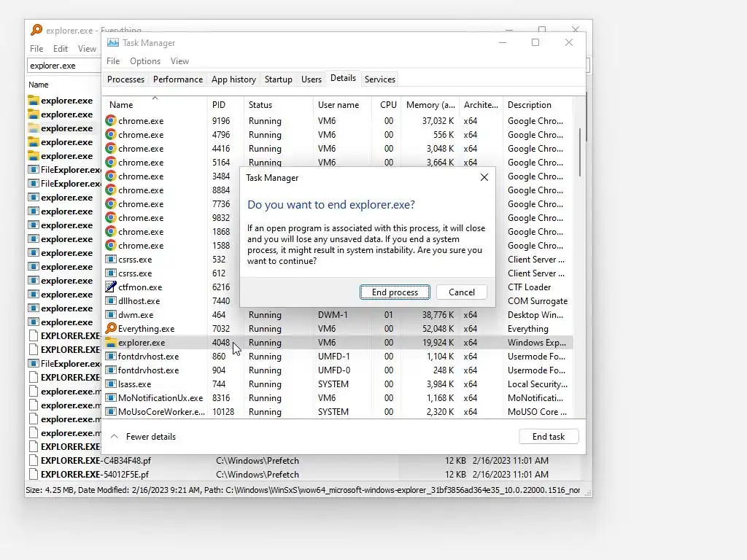Open Task Manager View menu

pyautogui.click(x=179, y=61)
